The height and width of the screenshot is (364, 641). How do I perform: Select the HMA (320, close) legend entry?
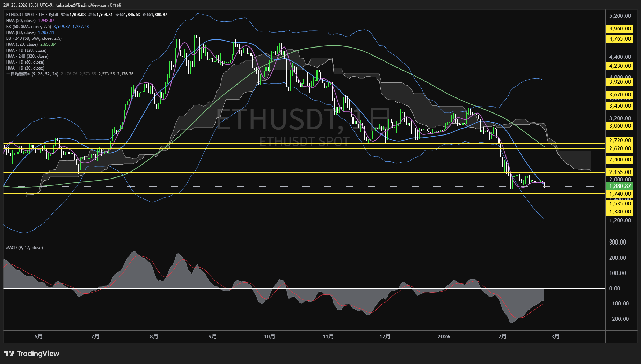click(22, 44)
